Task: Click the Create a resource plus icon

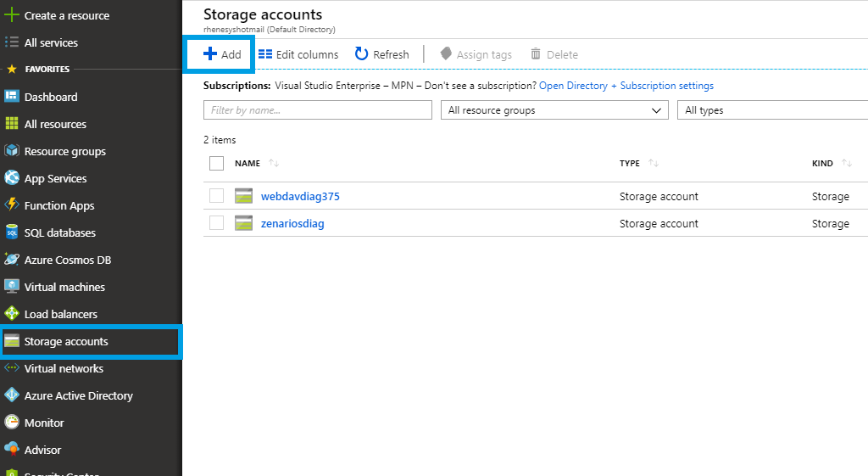Action: pyautogui.click(x=12, y=15)
